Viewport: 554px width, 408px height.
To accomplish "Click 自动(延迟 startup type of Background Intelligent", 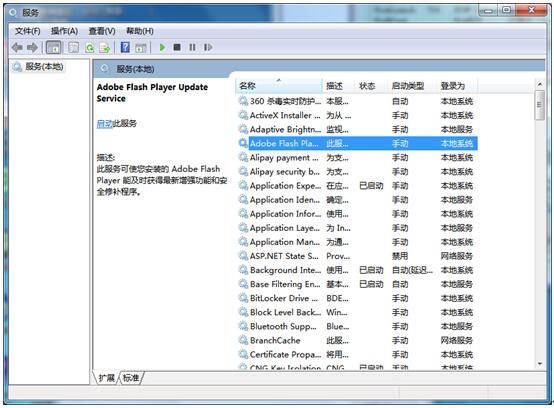I will [412, 270].
